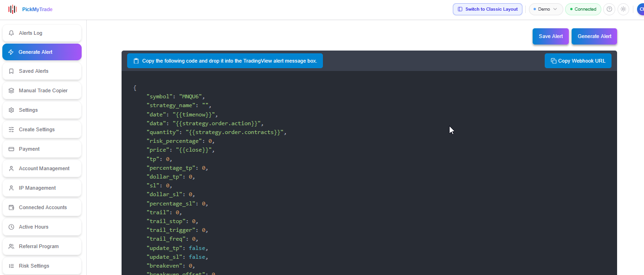Viewport: 644px width, 275px height.
Task: Click the Copy Webhook URL button
Action: click(x=578, y=61)
